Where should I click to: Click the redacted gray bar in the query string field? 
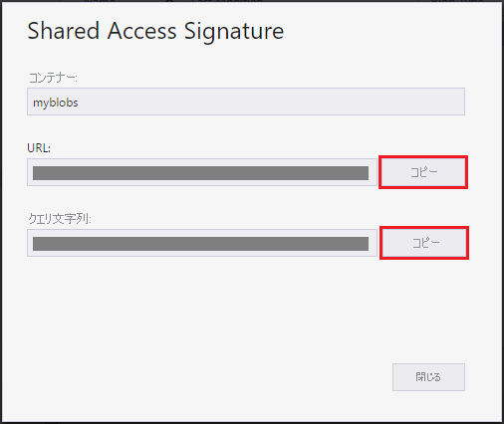tap(200, 244)
